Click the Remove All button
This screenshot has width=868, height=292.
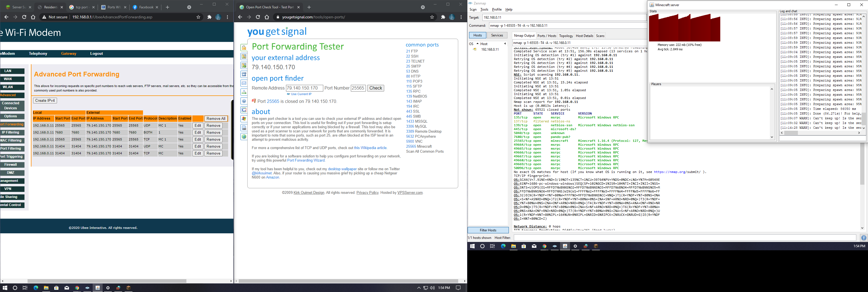[x=216, y=118]
